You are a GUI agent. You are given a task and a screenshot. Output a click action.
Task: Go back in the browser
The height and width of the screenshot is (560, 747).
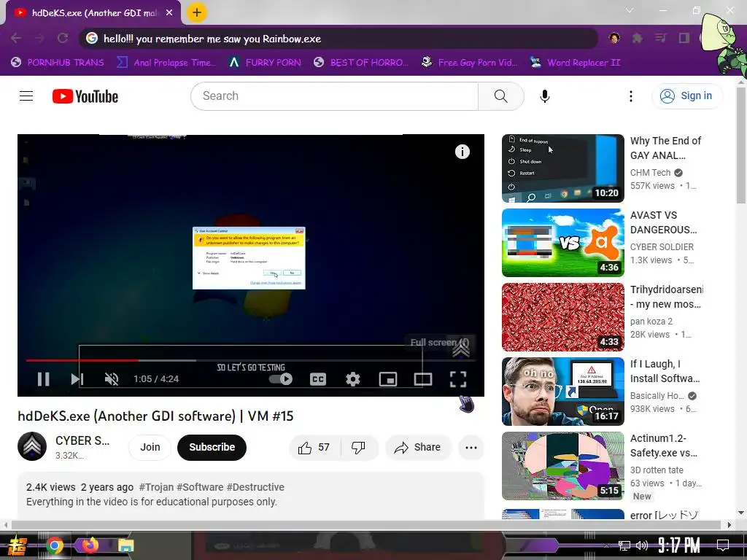[x=16, y=38]
